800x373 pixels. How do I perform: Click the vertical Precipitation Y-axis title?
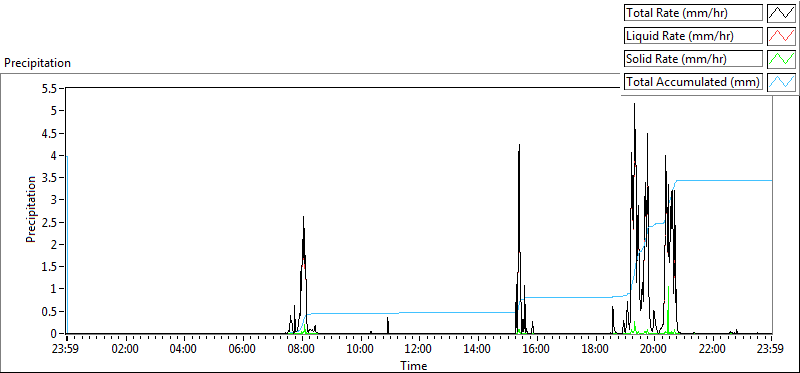(31, 209)
